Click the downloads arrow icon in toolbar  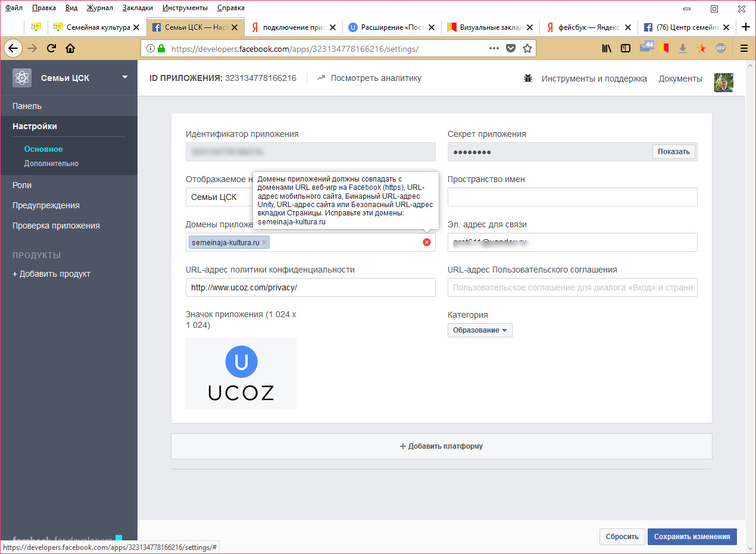click(x=683, y=49)
